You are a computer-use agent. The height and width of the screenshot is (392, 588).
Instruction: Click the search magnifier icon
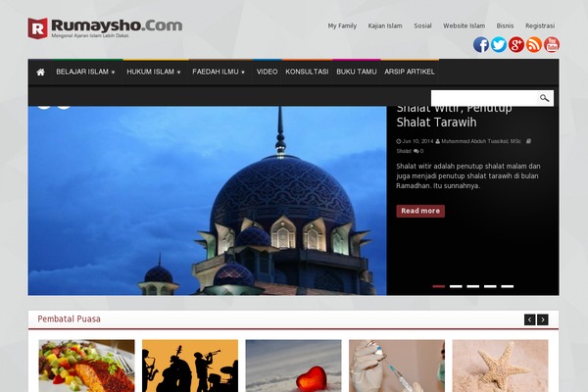(545, 98)
